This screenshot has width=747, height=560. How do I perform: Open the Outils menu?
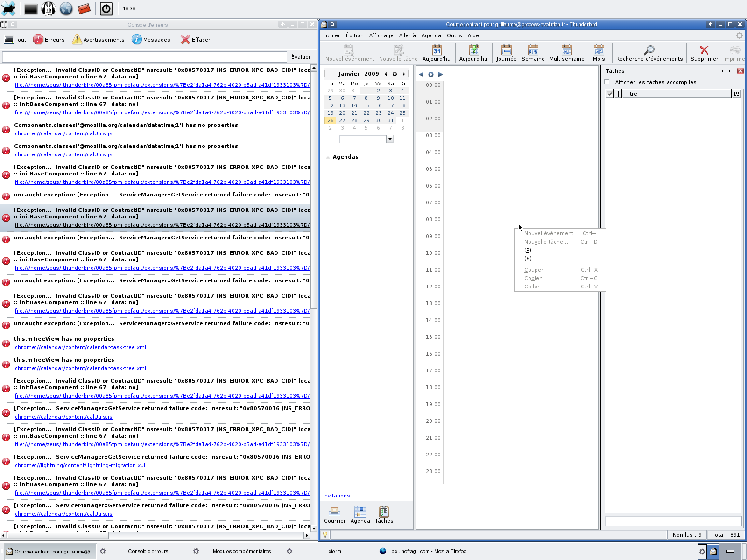pos(454,35)
